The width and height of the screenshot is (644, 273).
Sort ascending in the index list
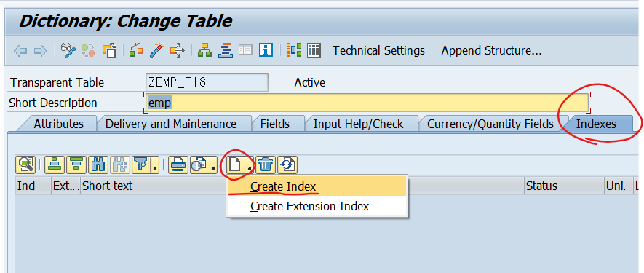(x=55, y=165)
